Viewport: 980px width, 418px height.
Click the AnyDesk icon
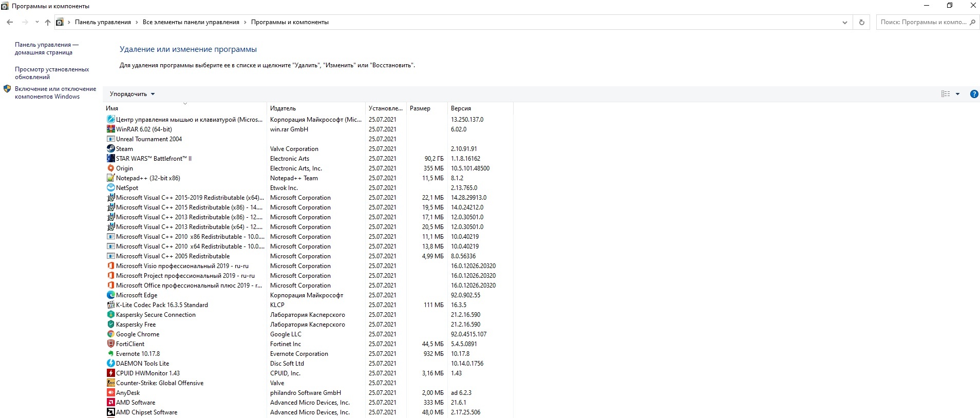[x=110, y=393]
